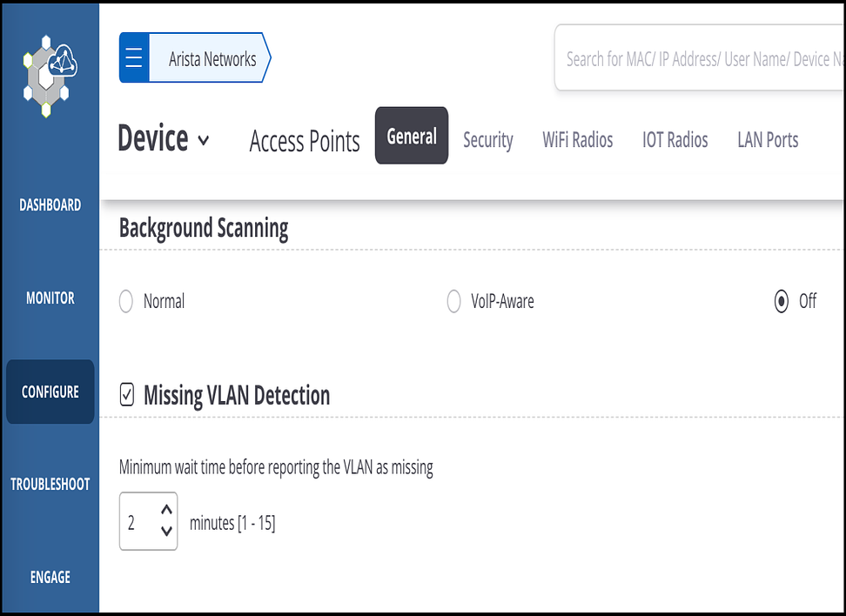
Task: View the LAN Ports settings tab
Action: pyautogui.click(x=767, y=140)
